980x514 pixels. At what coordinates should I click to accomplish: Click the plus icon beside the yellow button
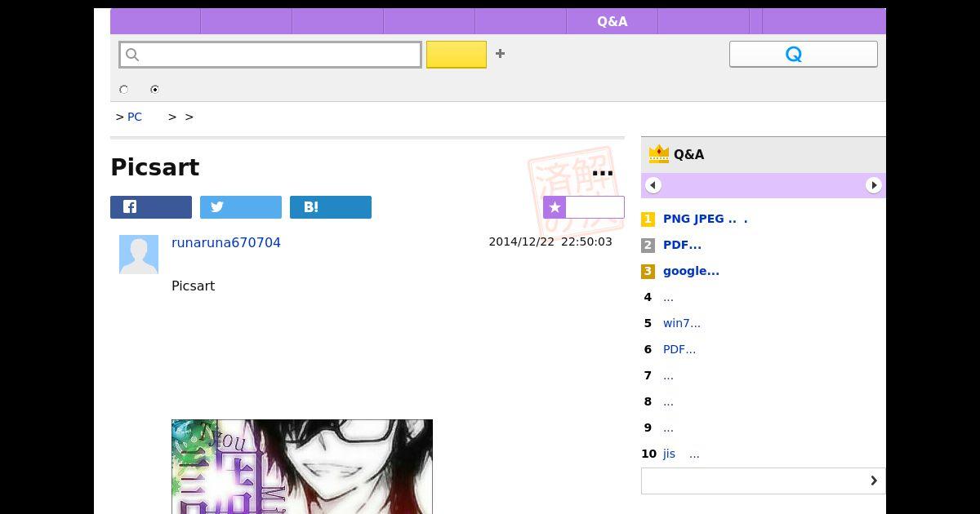coord(501,54)
